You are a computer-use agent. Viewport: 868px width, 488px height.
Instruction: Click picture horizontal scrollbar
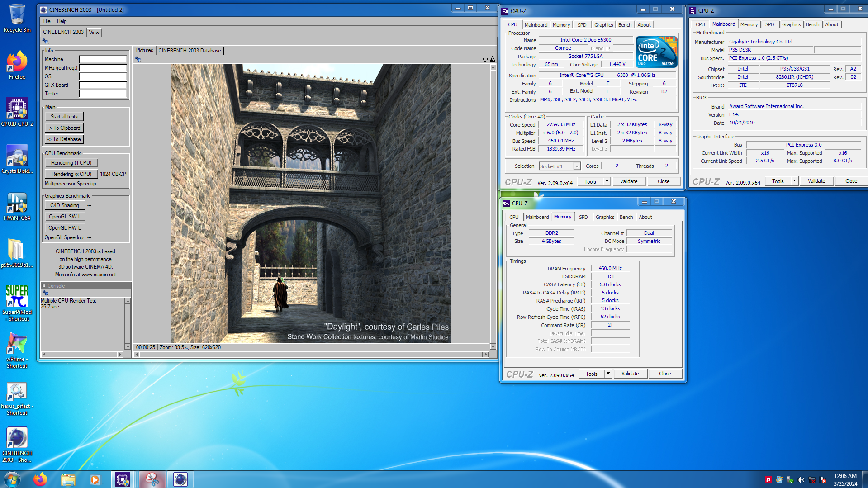click(312, 355)
